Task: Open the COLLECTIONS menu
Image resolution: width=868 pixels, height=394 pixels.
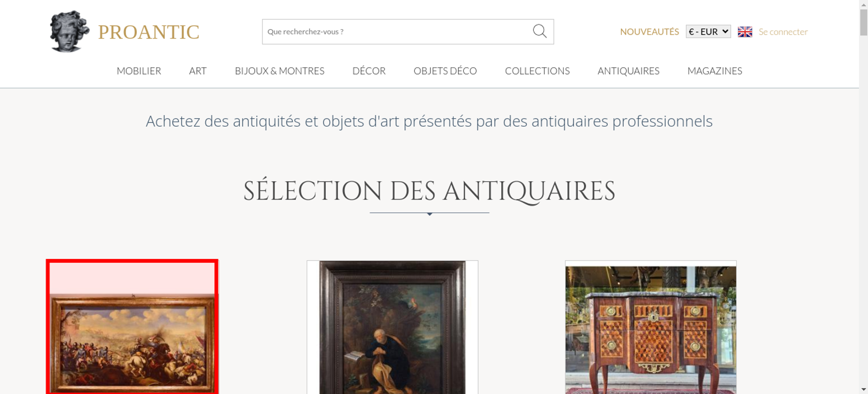Action: tap(537, 71)
